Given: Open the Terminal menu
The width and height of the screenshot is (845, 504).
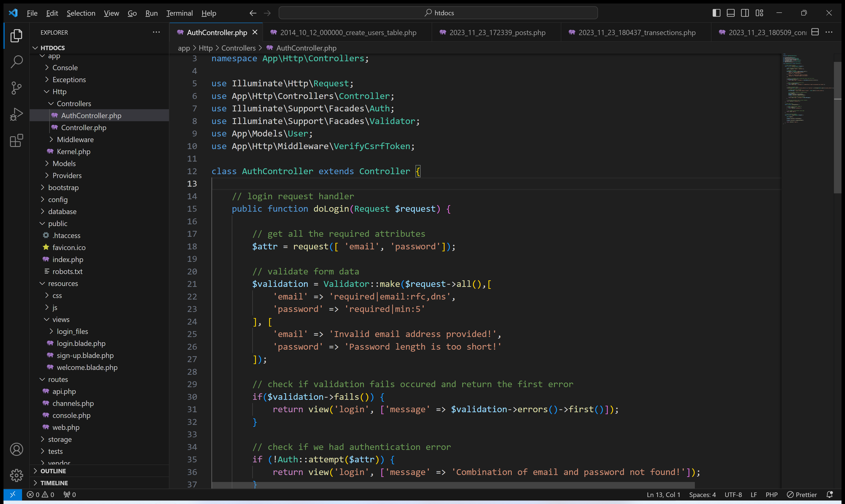Looking at the screenshot, I should (179, 13).
